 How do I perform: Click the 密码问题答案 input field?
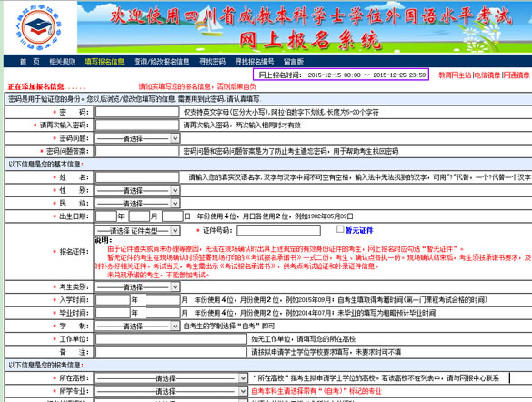coord(137,151)
